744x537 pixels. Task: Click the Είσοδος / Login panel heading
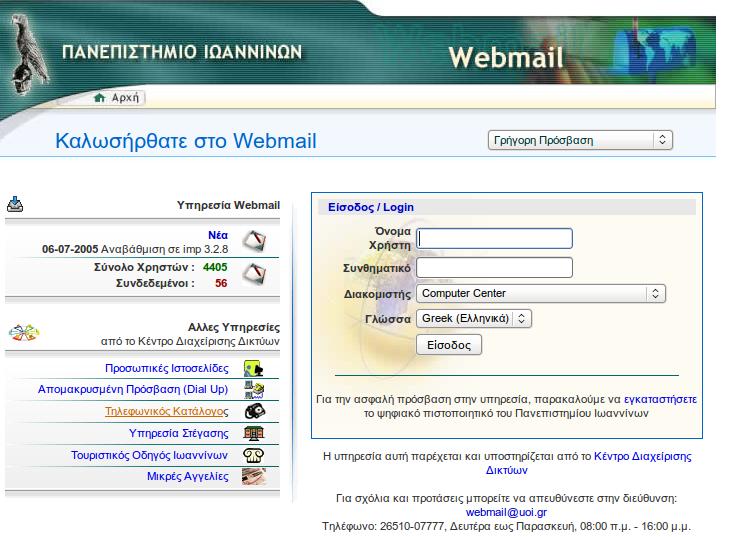point(371,207)
